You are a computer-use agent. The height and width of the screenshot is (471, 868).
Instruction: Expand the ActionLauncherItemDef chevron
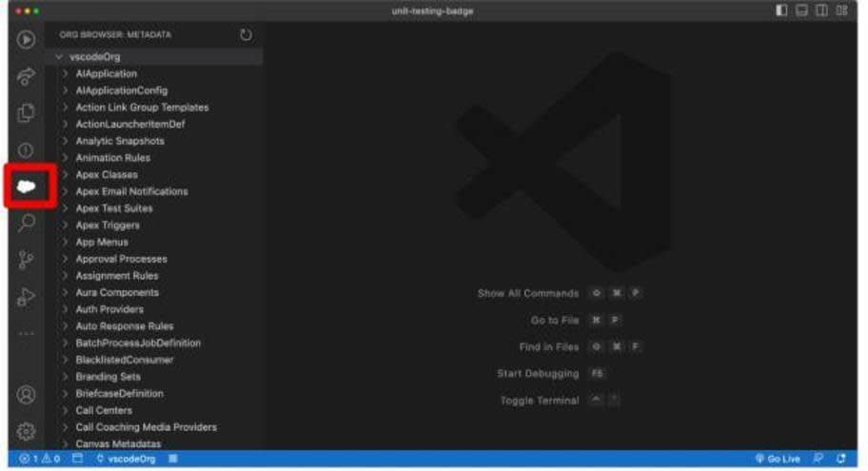pos(66,124)
